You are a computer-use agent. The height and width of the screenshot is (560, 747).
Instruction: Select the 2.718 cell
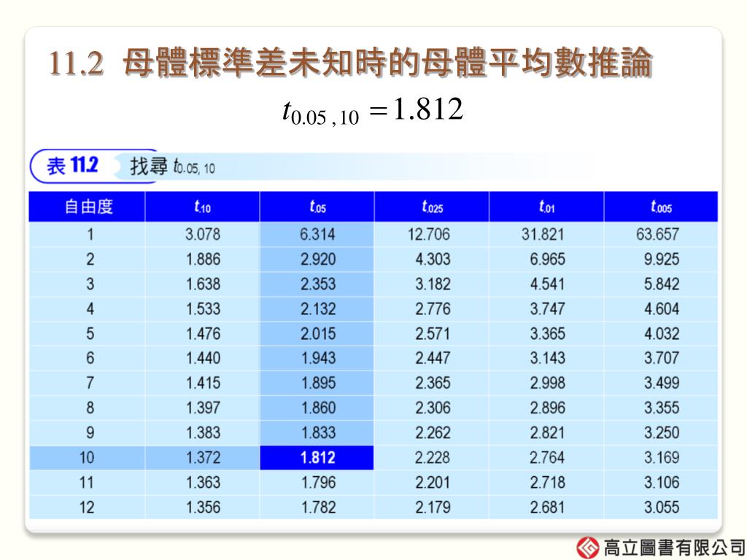(547, 483)
